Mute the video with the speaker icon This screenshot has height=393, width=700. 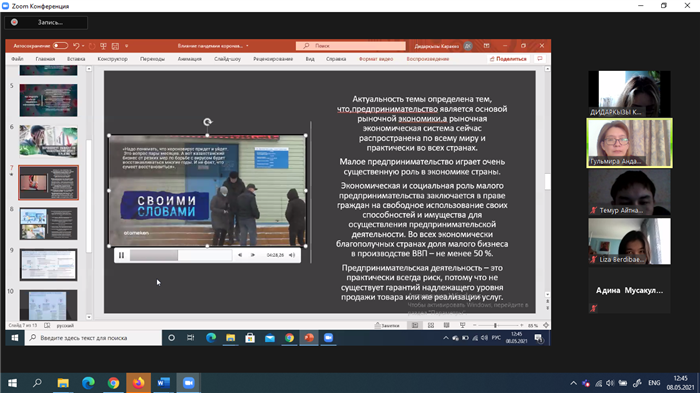click(292, 255)
